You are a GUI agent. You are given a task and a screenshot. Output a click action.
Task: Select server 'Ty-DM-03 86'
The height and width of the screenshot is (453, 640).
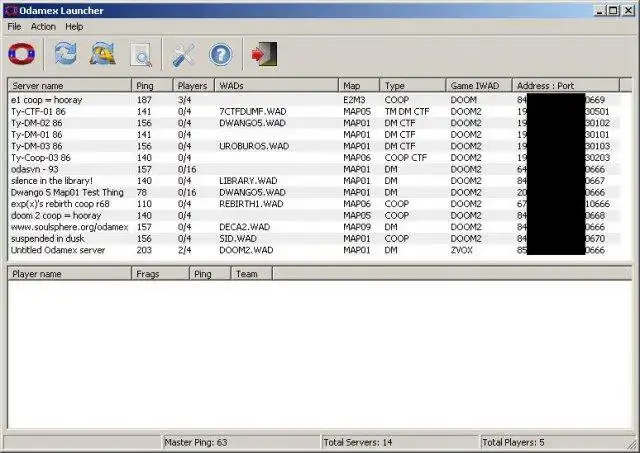click(314, 146)
